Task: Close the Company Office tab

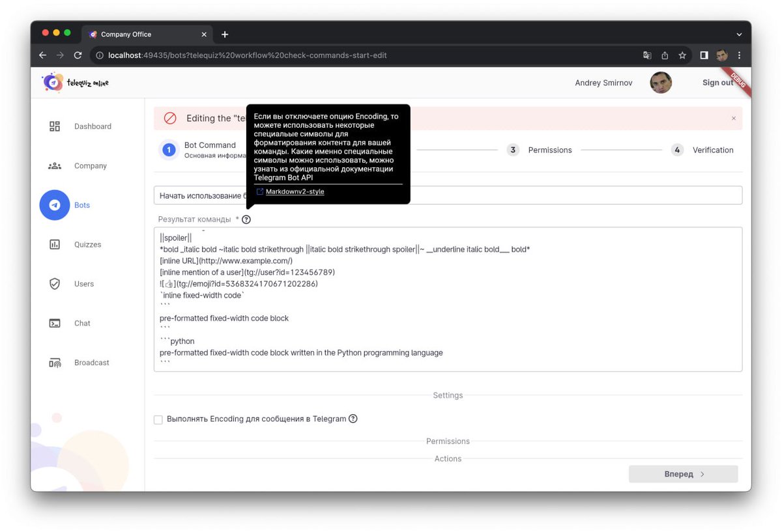Action: tap(204, 35)
